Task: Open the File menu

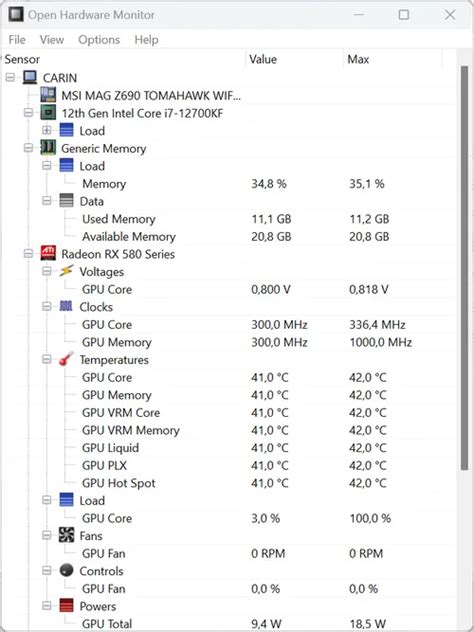Action: tap(17, 40)
